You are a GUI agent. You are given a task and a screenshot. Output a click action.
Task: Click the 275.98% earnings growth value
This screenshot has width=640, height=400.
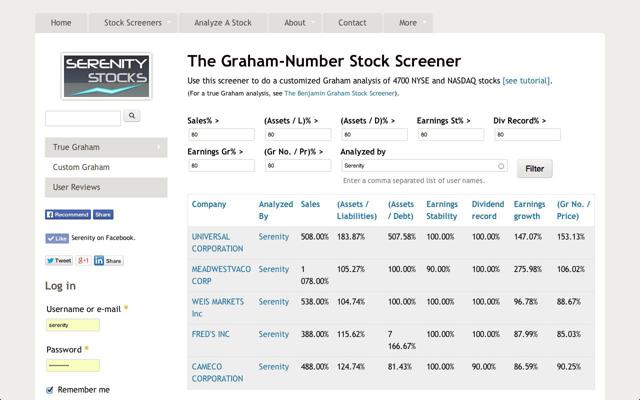click(x=528, y=269)
